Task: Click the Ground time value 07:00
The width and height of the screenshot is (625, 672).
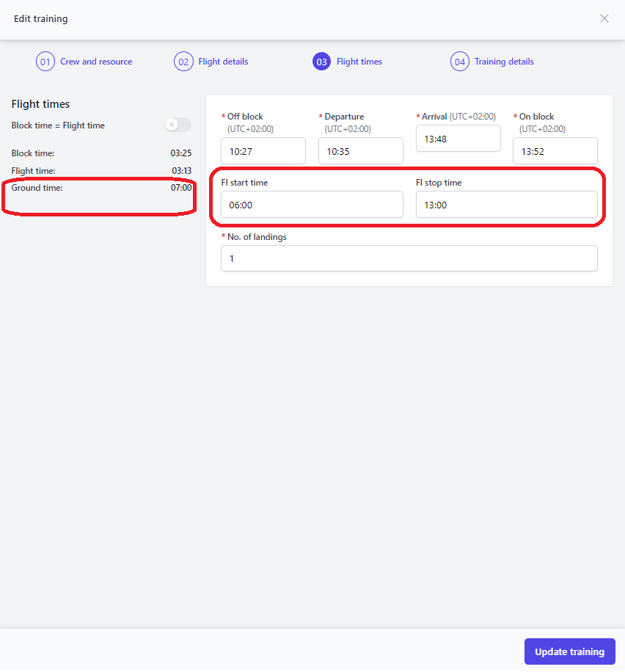Action: (x=181, y=188)
